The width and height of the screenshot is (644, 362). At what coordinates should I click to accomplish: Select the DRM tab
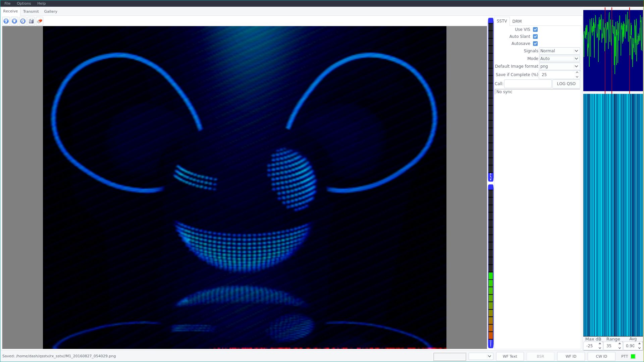tap(517, 21)
